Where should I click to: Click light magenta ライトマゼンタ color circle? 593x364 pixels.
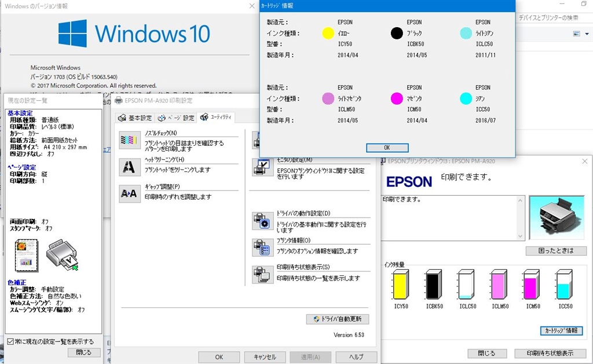click(x=328, y=98)
